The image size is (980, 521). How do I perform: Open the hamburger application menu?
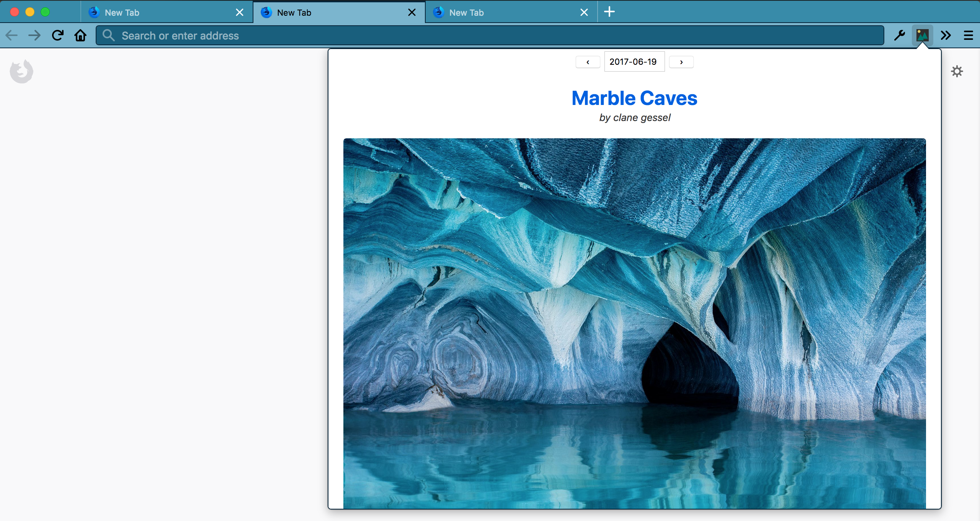(969, 36)
